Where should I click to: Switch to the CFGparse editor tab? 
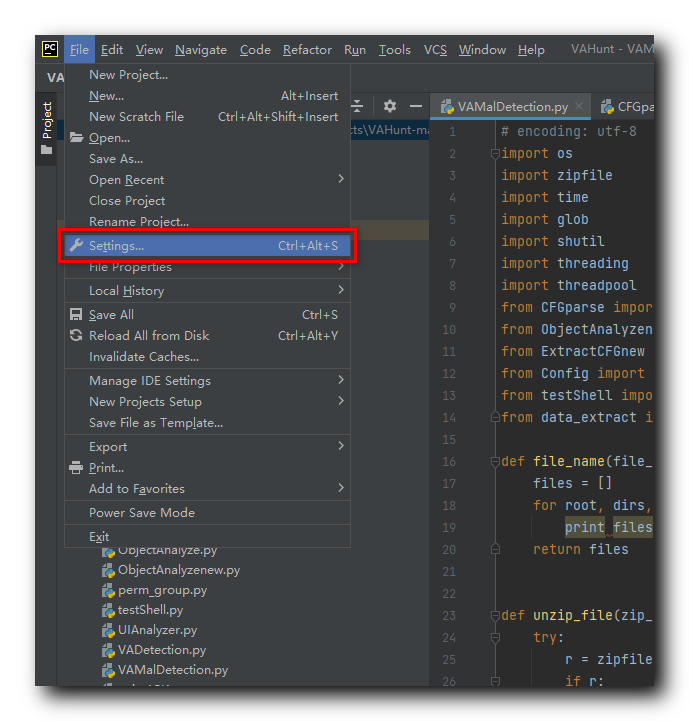pyautogui.click(x=625, y=107)
